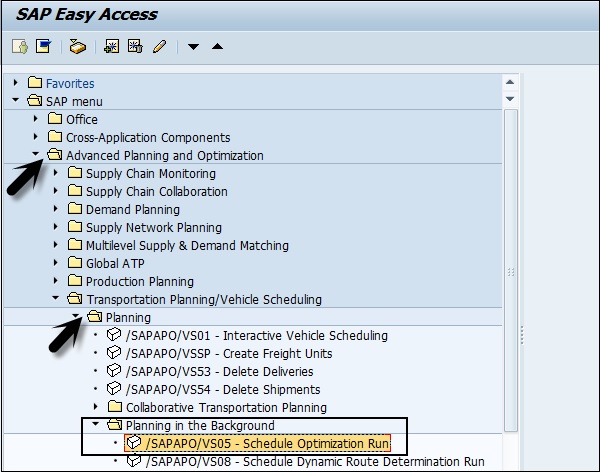Open /SAPAPO/VS53 - Delete Deliveries
Viewport: 600px width, 472px height.
pos(220,371)
